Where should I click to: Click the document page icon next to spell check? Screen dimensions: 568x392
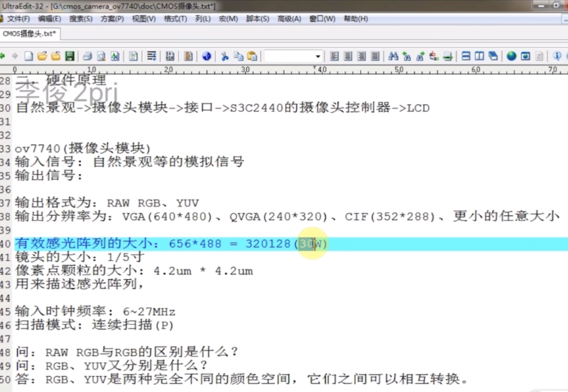(x=133, y=56)
